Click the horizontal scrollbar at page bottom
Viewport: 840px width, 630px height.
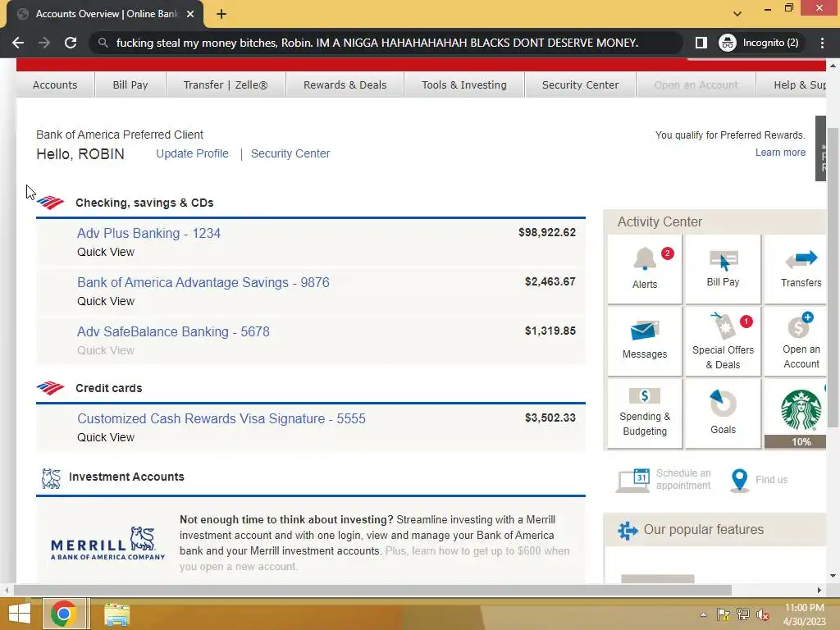[x=372, y=590]
